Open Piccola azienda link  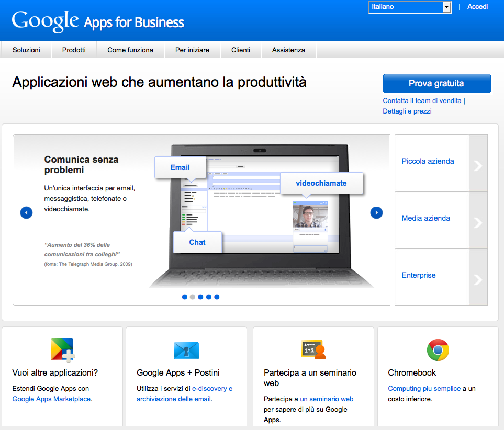pos(428,161)
